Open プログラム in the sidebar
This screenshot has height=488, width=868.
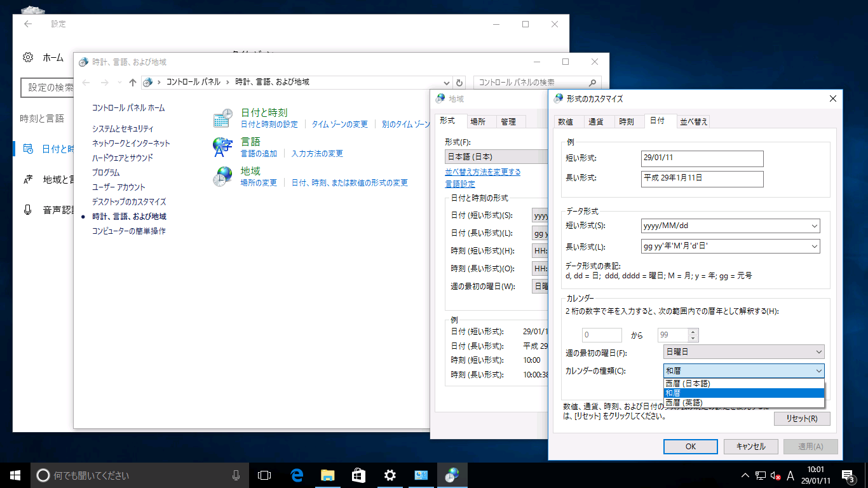[106, 173]
